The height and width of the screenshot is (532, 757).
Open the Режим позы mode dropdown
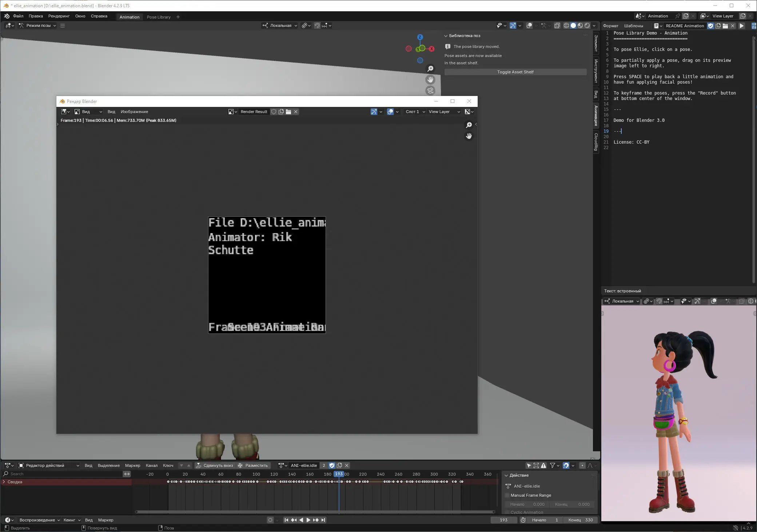tap(38, 26)
